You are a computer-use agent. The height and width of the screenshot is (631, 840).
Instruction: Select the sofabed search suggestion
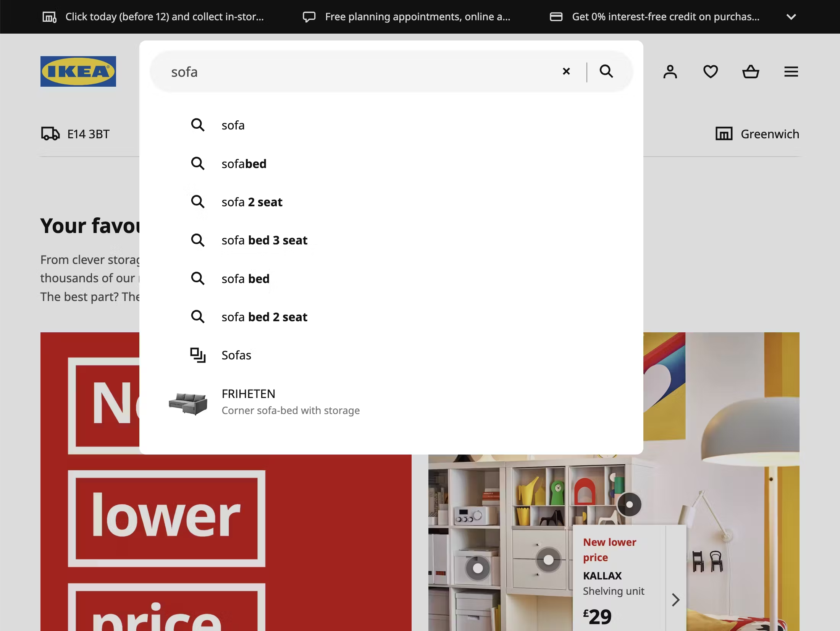tap(244, 163)
